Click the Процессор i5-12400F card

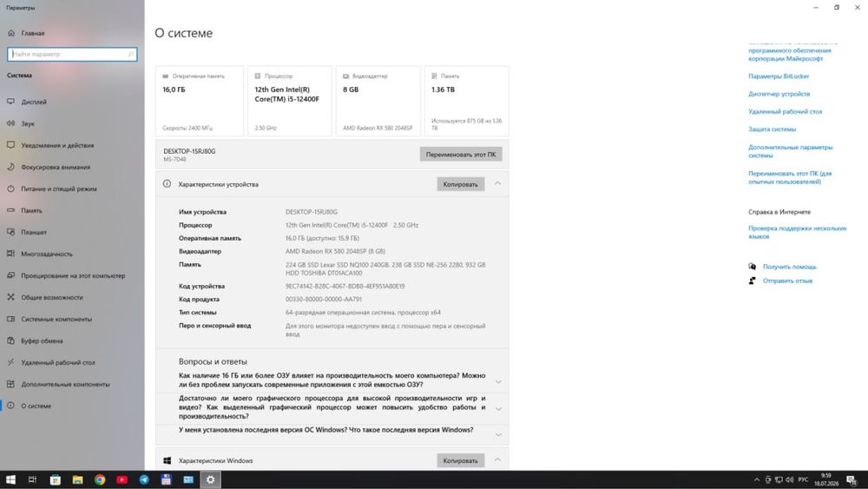[290, 102]
